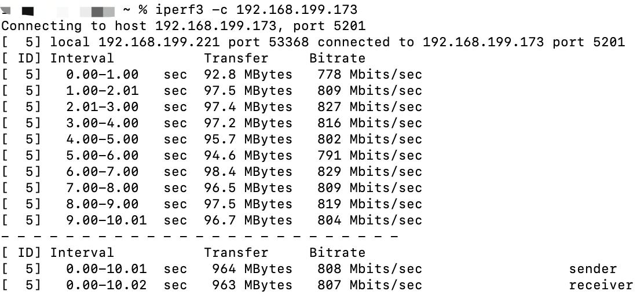Click the 829 Mbits/sec bitrate value
The width and height of the screenshot is (644, 302).
coord(369,172)
